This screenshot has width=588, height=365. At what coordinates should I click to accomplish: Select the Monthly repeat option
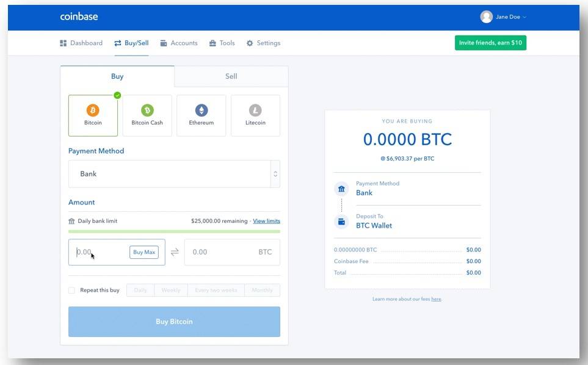(261, 290)
